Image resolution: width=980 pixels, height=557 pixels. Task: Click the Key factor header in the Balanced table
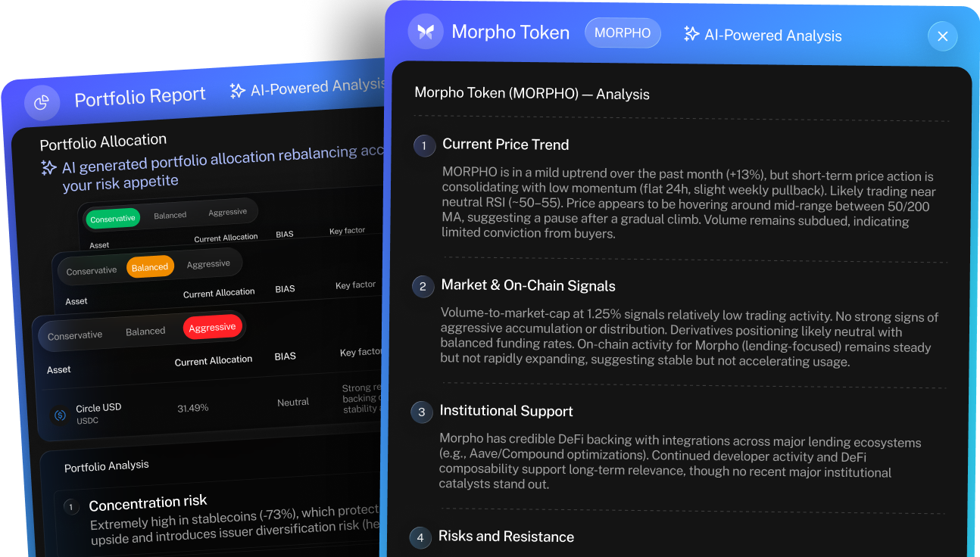(355, 285)
